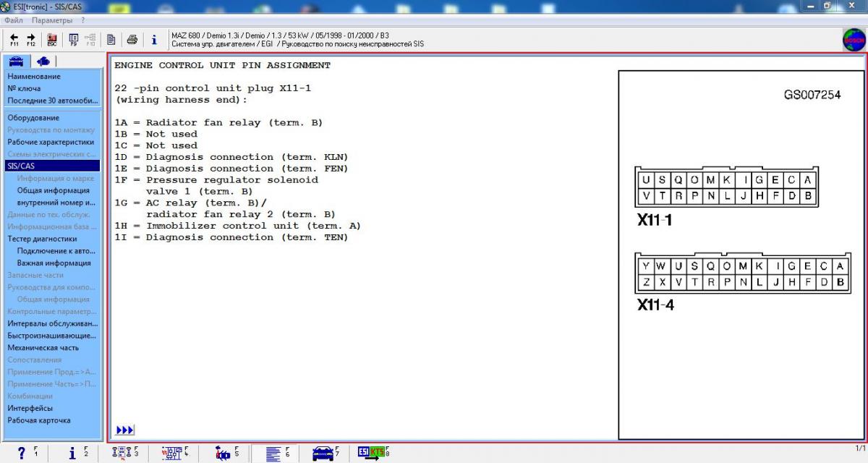Open Важная информация sub-item
The height and width of the screenshot is (463, 868).
click(x=54, y=263)
